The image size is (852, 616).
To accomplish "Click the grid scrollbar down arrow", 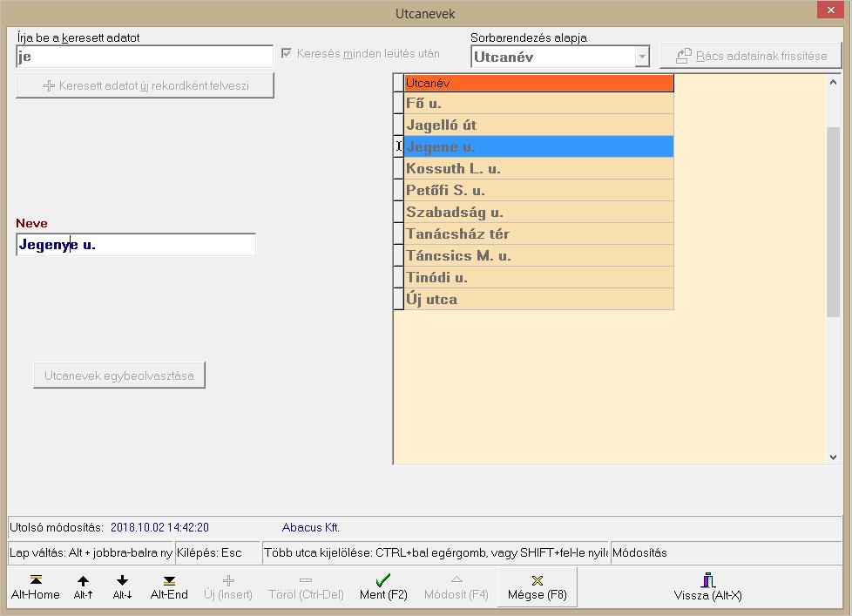I will (x=833, y=457).
